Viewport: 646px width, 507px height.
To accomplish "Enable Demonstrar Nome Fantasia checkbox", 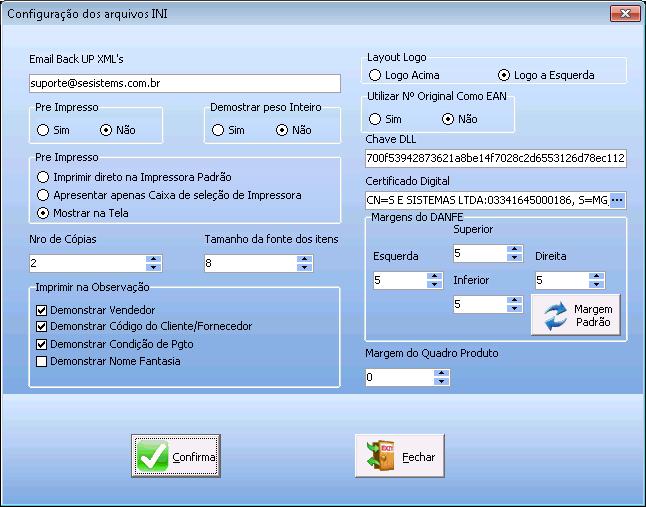I will [x=42, y=361].
